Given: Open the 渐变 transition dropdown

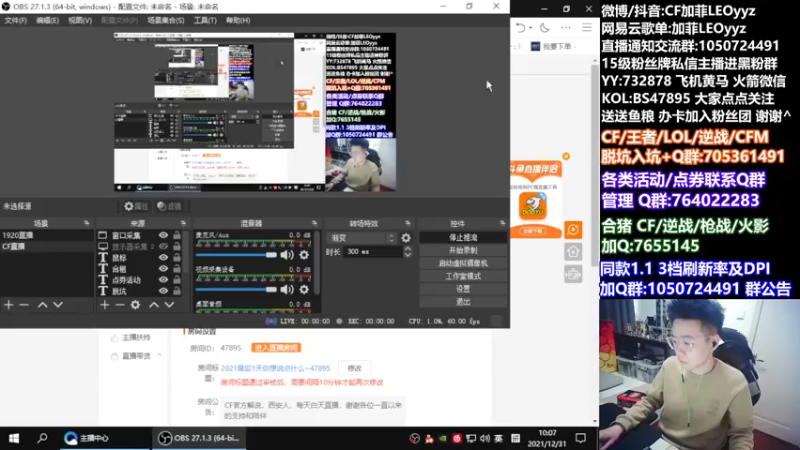Looking at the screenshot, I should click(362, 238).
